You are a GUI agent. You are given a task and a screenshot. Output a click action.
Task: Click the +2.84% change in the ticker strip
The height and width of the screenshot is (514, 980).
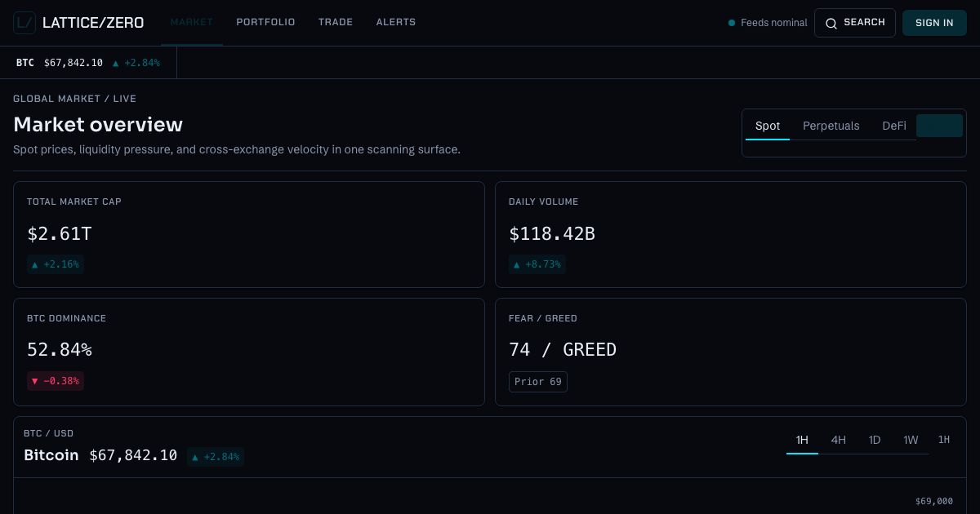point(136,63)
